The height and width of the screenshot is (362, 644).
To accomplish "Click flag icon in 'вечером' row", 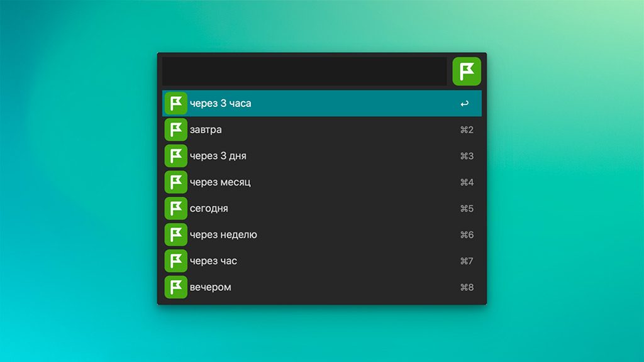I will click(x=176, y=287).
